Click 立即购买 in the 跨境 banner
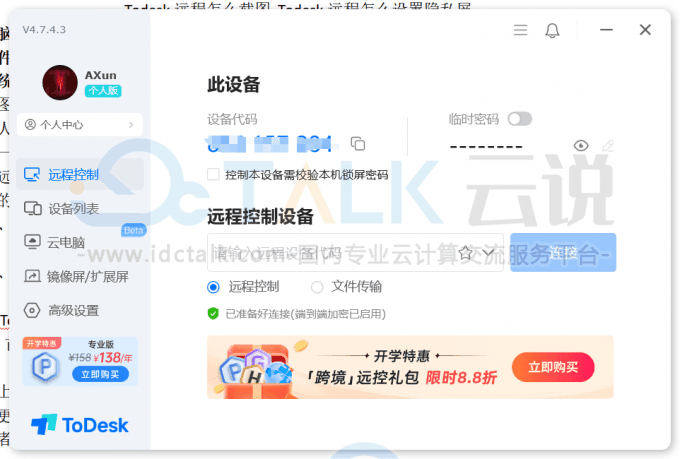This screenshot has height=459, width=680. [553, 367]
